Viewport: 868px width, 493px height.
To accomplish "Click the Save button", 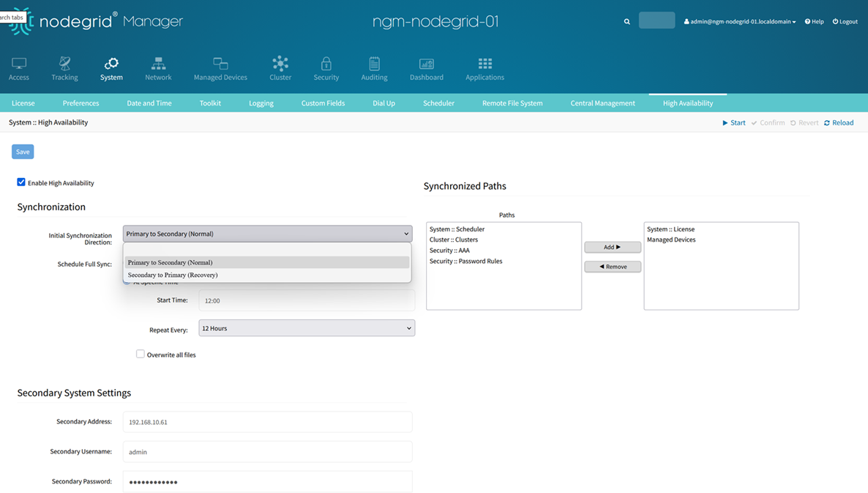I will pyautogui.click(x=23, y=152).
